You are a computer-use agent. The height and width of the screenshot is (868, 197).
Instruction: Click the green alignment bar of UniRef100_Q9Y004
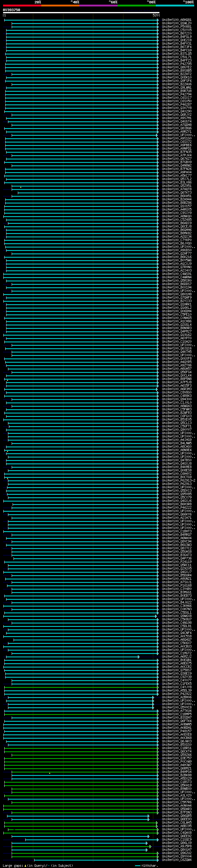[86, 856]
